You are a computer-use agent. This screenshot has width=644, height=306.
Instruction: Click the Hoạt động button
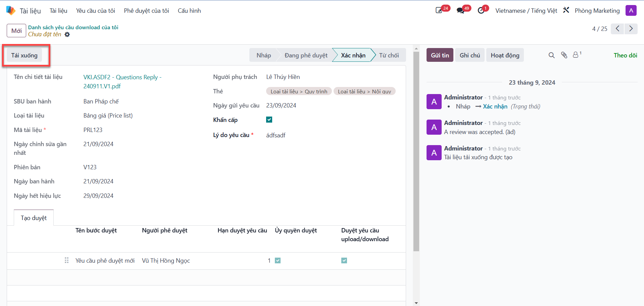coord(505,55)
